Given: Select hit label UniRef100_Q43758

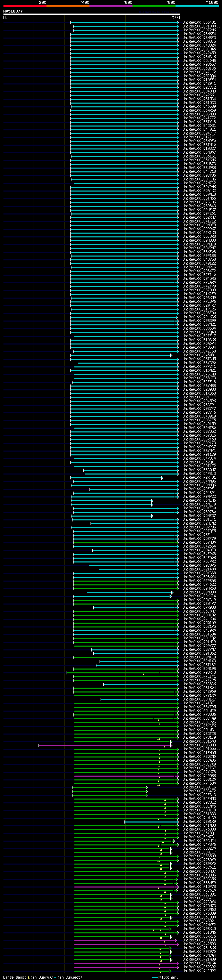Looking at the screenshot, I should click(199, 259).
